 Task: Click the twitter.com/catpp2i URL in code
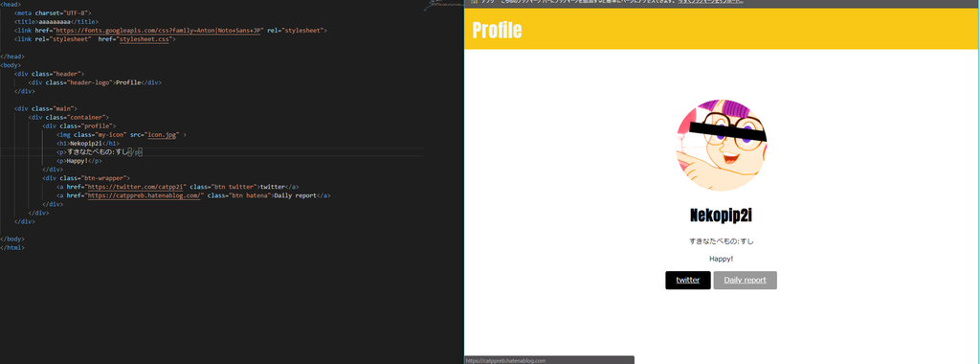click(x=135, y=187)
